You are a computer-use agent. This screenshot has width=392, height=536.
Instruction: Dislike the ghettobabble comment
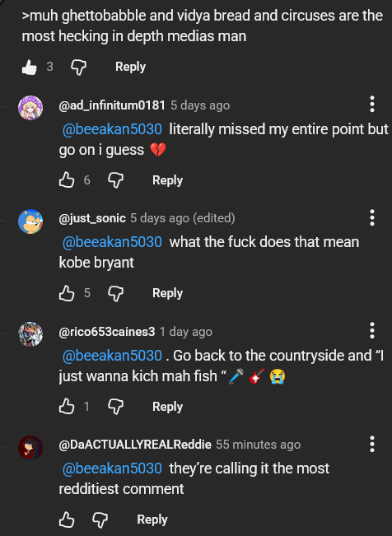79,67
